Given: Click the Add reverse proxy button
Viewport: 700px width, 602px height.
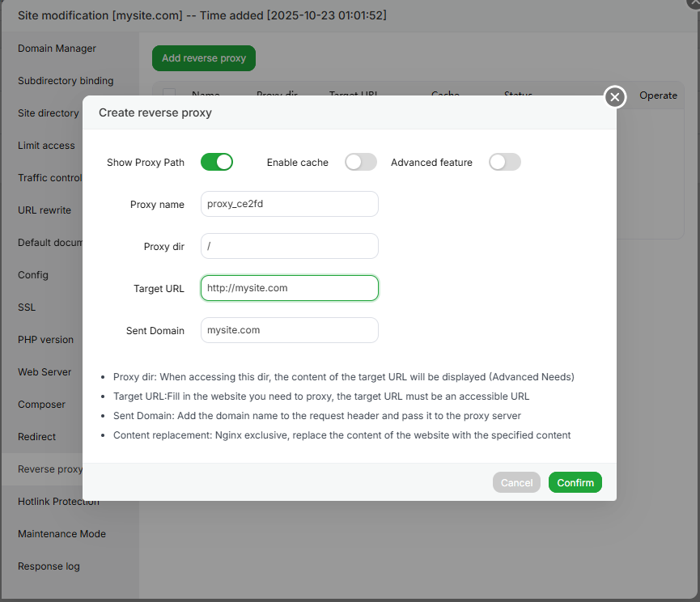Looking at the screenshot, I should pyautogui.click(x=204, y=58).
